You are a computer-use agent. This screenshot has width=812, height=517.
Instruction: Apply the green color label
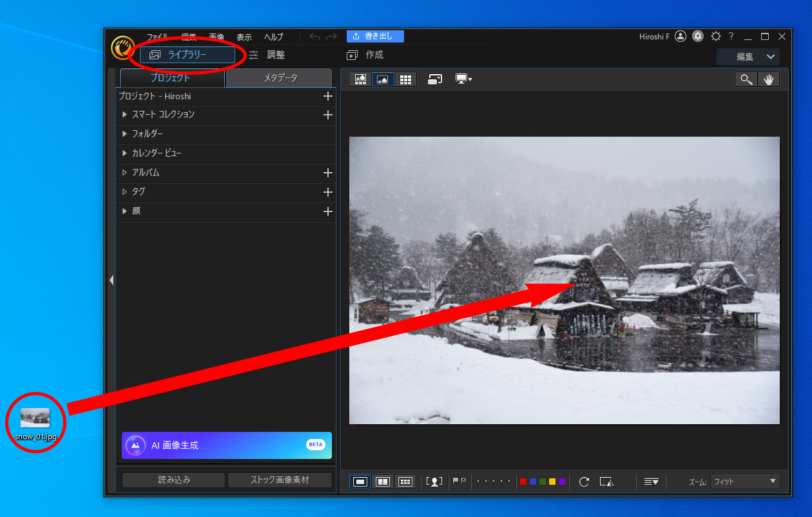(543, 482)
